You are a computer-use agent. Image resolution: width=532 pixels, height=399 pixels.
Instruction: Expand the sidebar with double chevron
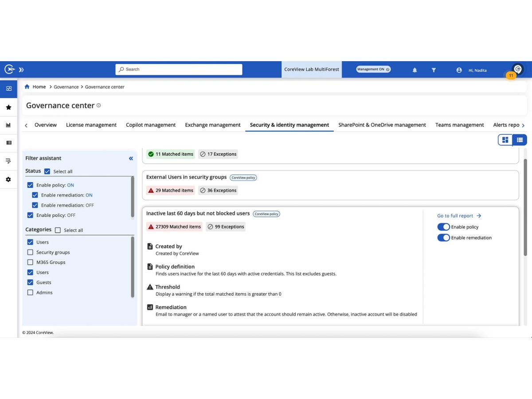click(x=21, y=70)
